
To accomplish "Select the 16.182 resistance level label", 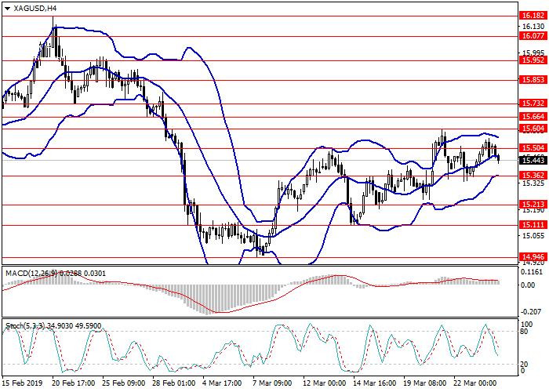I will (x=533, y=15).
